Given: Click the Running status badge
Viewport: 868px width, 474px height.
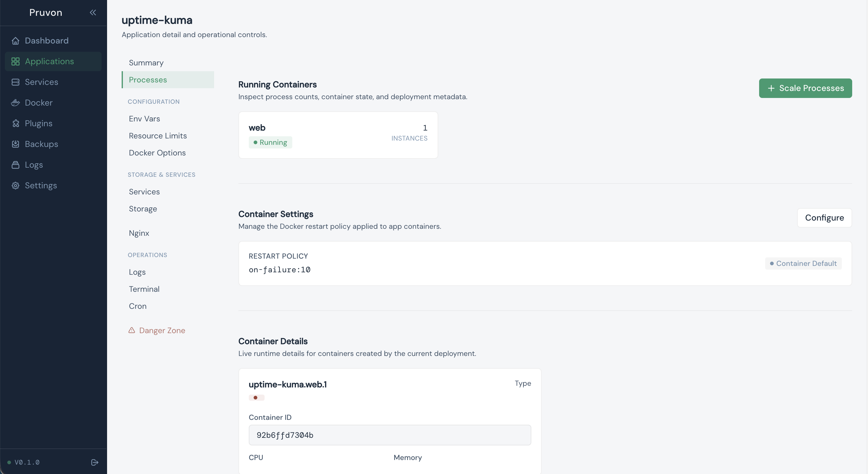Looking at the screenshot, I should pyautogui.click(x=270, y=142).
